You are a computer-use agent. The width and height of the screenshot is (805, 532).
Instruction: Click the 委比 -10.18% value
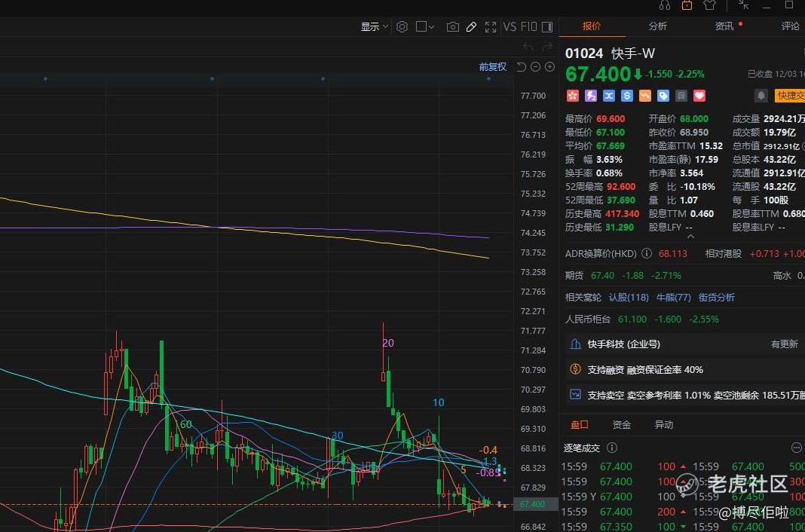click(698, 187)
